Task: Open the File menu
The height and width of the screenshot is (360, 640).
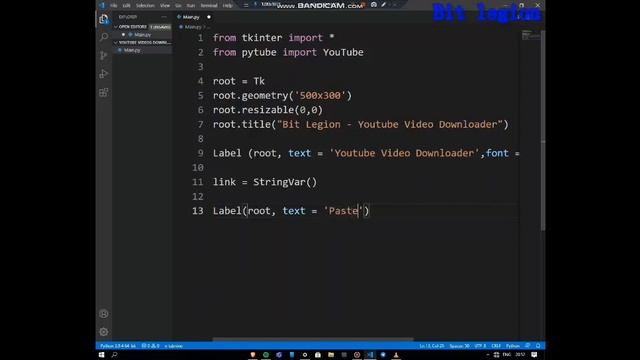Action: (114, 6)
